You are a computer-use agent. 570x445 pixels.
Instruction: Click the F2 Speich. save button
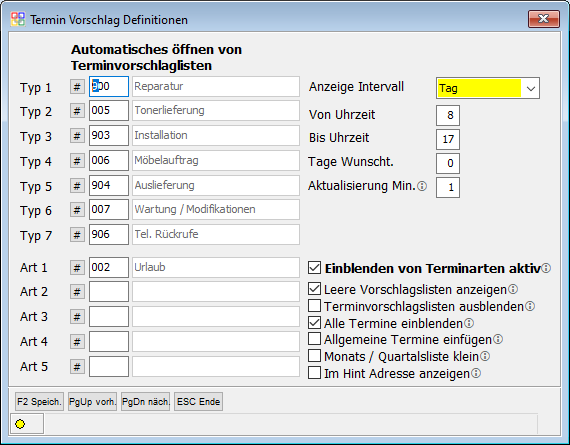click(39, 402)
